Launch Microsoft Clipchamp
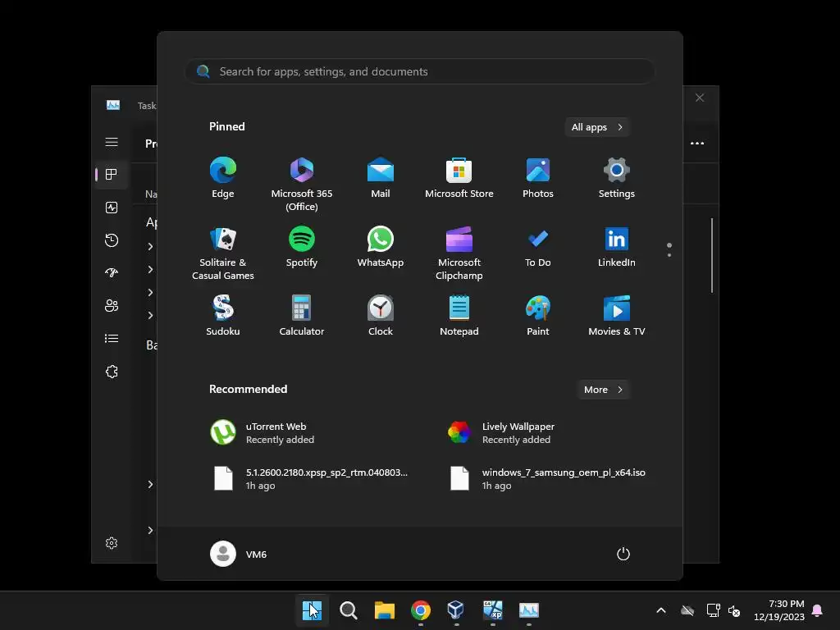 [459, 253]
